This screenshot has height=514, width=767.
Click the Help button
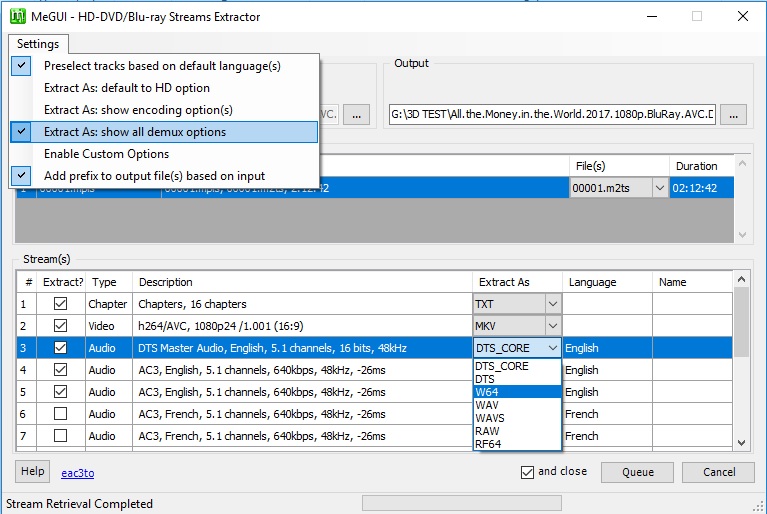pyautogui.click(x=32, y=471)
